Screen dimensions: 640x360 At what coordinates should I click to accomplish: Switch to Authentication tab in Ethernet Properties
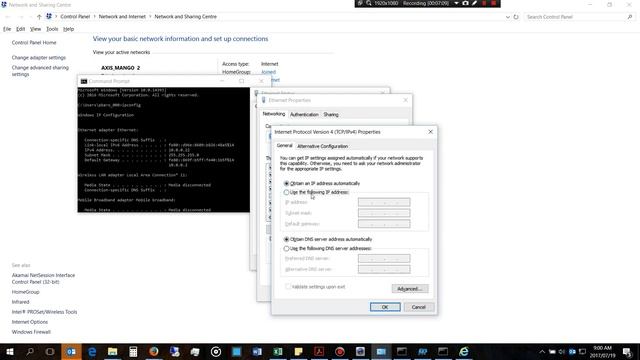pyautogui.click(x=304, y=115)
